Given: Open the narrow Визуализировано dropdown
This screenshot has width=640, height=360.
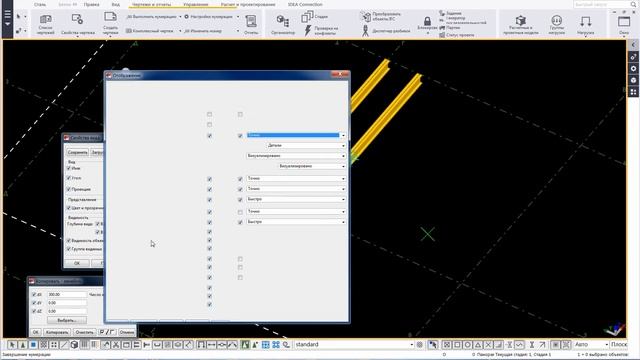Looking at the screenshot, I should [312, 166].
